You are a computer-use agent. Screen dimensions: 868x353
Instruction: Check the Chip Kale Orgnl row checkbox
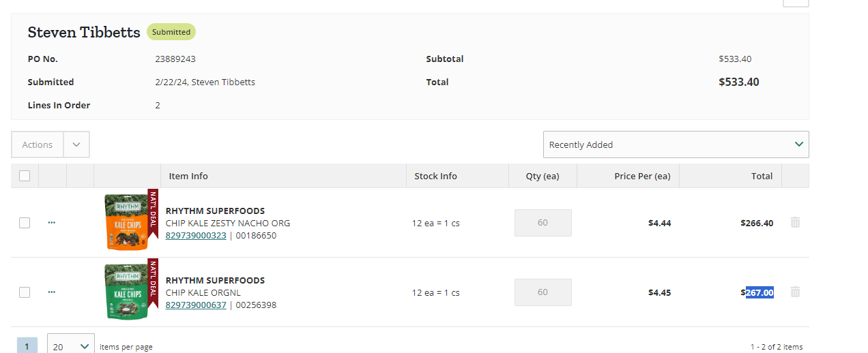[x=25, y=292]
